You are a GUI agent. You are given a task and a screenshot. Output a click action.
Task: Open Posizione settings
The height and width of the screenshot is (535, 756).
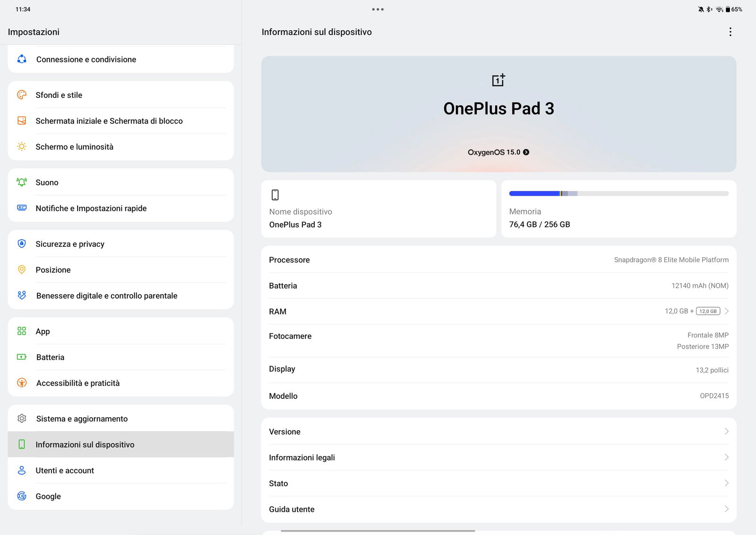121,269
